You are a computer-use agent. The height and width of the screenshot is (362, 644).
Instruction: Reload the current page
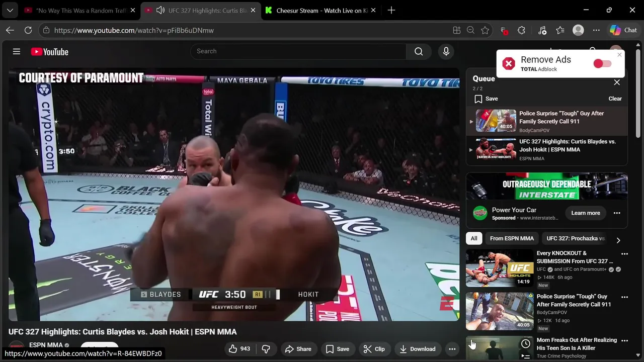[28, 30]
